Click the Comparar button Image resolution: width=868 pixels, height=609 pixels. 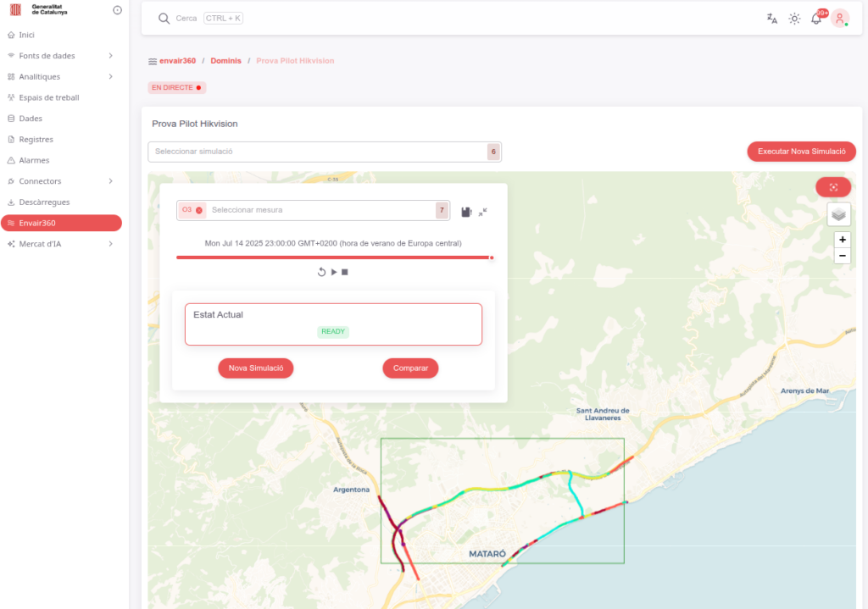pos(410,368)
